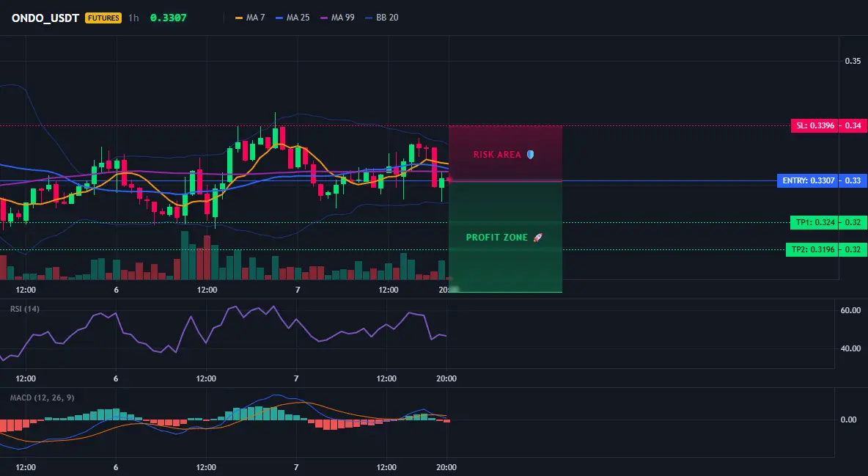The height and width of the screenshot is (476, 868).
Task: Toggle the MA 25 legend entry
Action: pos(293,18)
